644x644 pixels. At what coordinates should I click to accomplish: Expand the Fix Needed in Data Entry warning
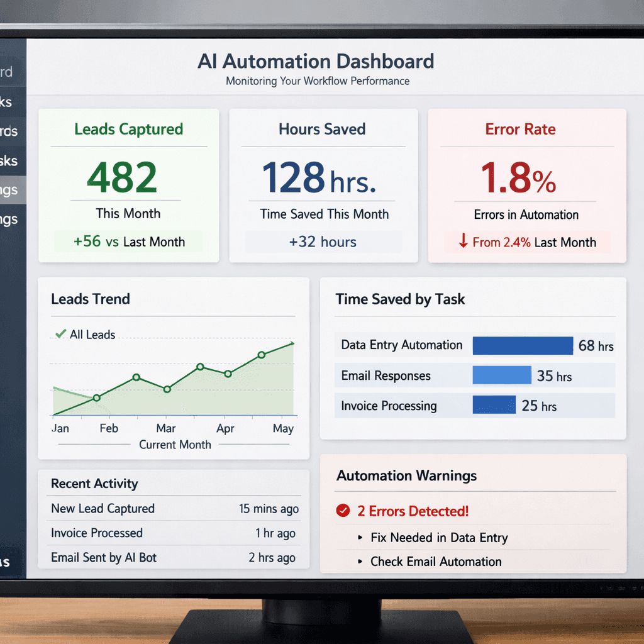click(438, 538)
